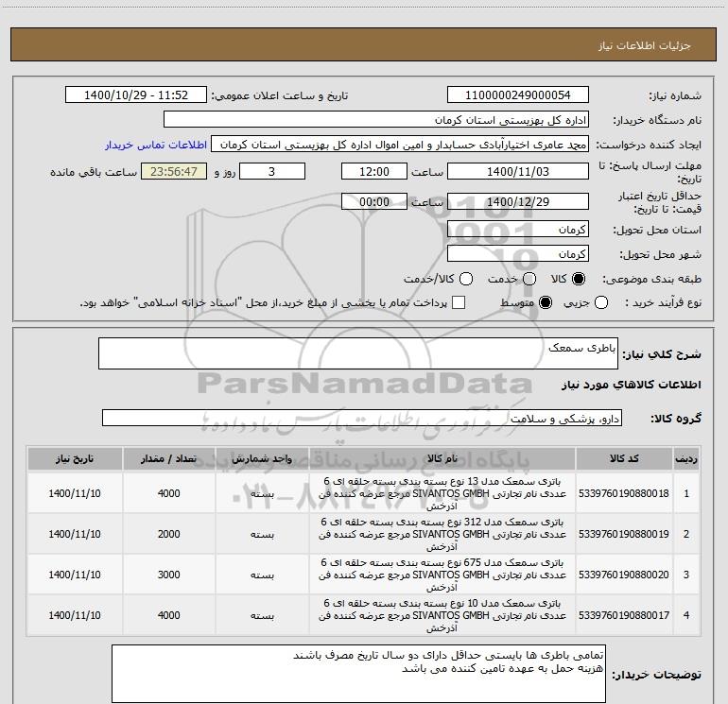Click the نام کالا column header
This screenshot has height=704, width=728.
pyautogui.click(x=442, y=459)
